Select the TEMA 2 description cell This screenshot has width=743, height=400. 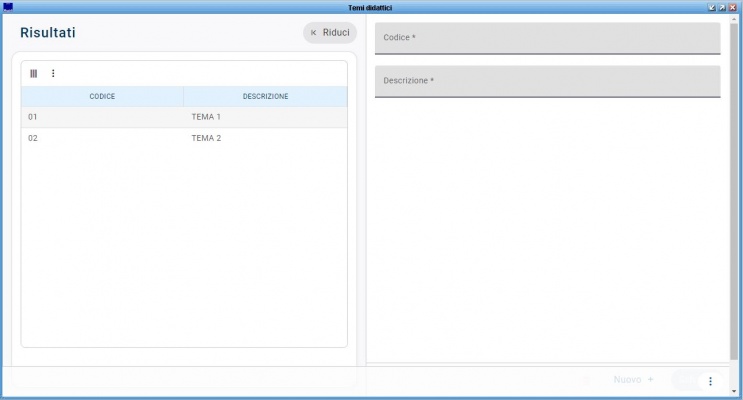[265, 138]
